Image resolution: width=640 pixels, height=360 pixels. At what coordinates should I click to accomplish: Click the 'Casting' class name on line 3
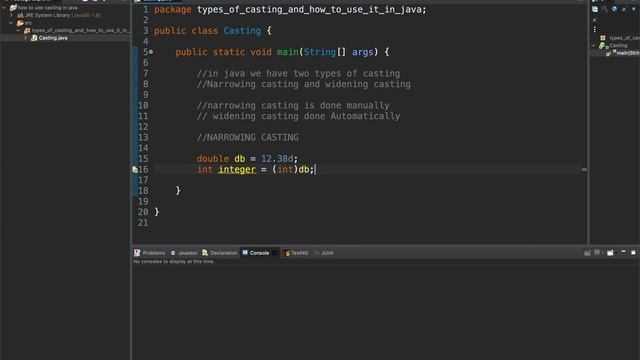coord(242,31)
